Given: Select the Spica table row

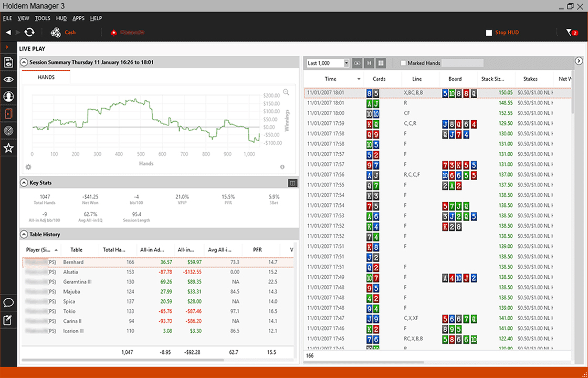Looking at the screenshot, I should (x=157, y=301).
